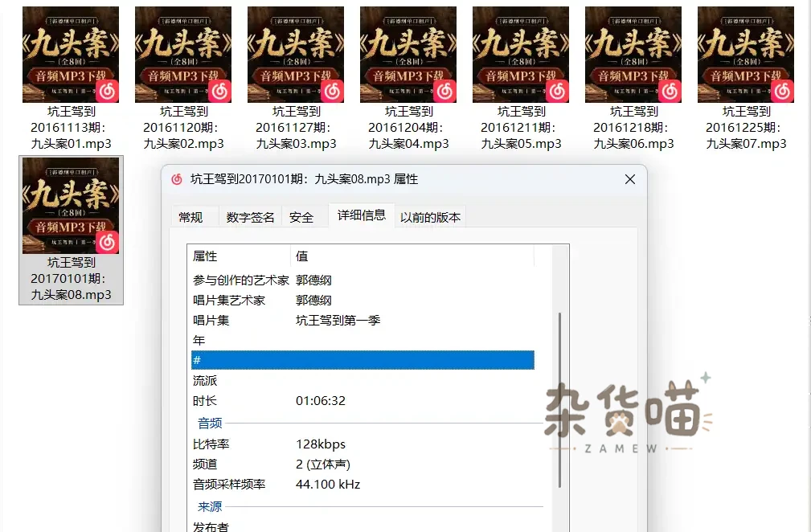Click file name 坑王驾到20161127期：九头案03.mp3

296,128
